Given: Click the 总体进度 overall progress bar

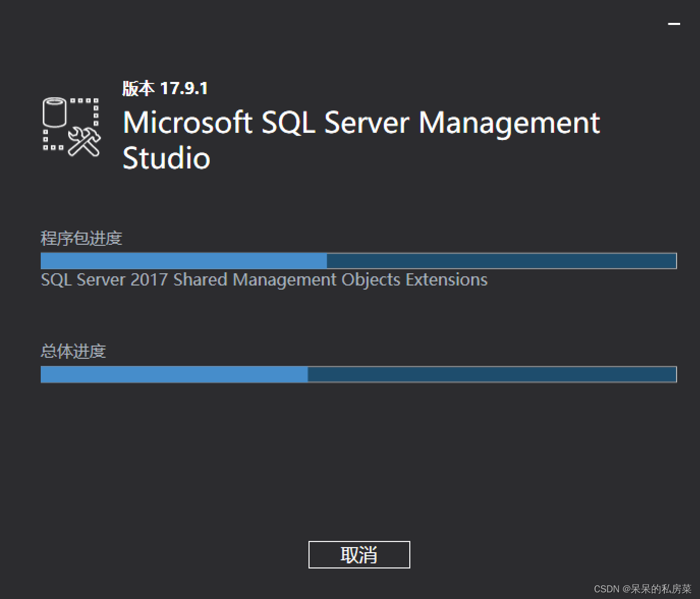Looking at the screenshot, I should 358,374.
